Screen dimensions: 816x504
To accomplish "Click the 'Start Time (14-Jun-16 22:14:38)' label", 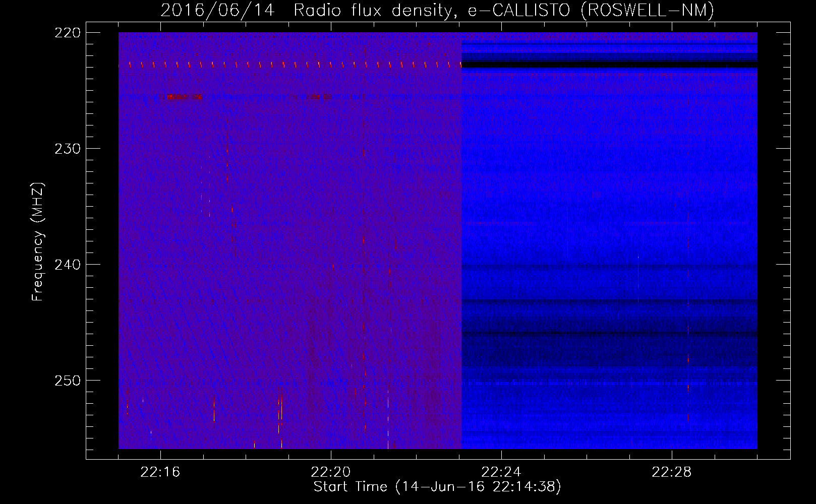I will tap(437, 487).
